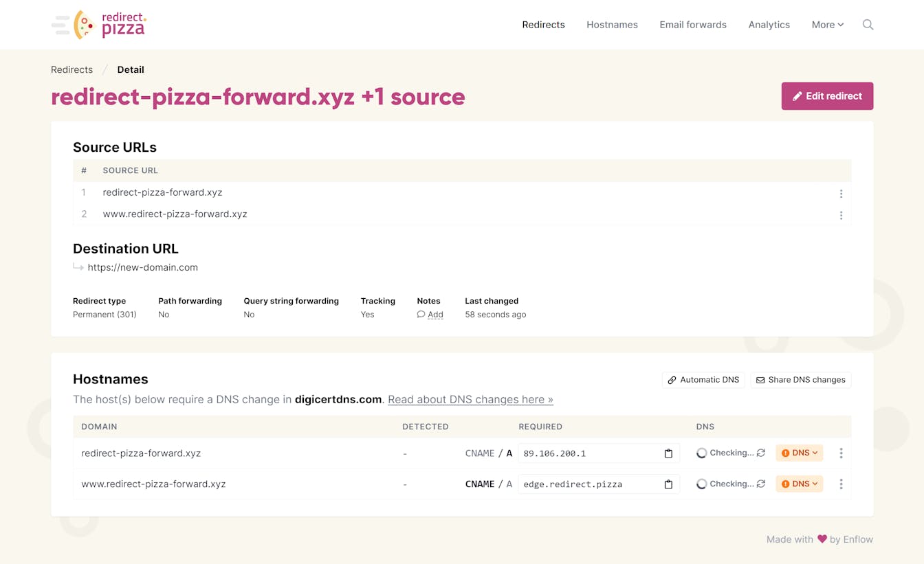Viewport: 924px width, 564px height.
Task: Open kebab menu on www hostname row
Action: 841,484
